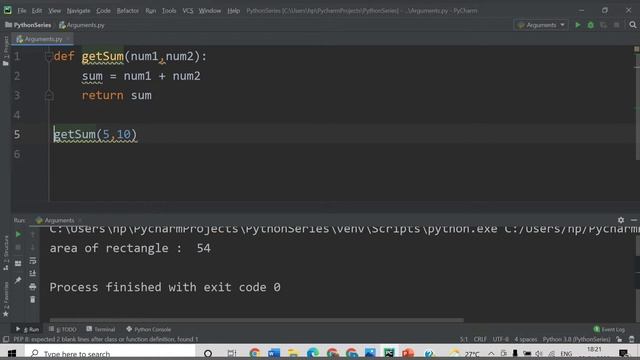Click PythonSeries in the breadcrumb bar

[28, 25]
